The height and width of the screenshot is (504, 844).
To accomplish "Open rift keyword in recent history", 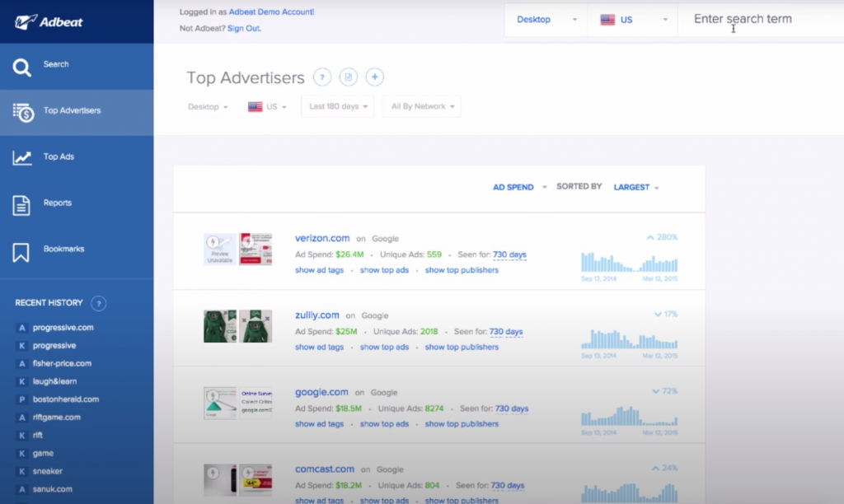I will tap(38, 435).
